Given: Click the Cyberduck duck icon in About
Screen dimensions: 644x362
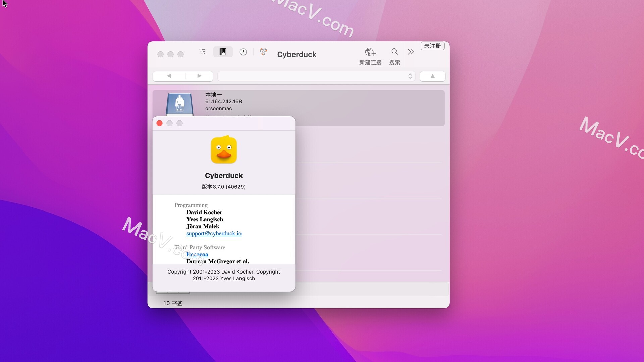Looking at the screenshot, I should coord(224,150).
